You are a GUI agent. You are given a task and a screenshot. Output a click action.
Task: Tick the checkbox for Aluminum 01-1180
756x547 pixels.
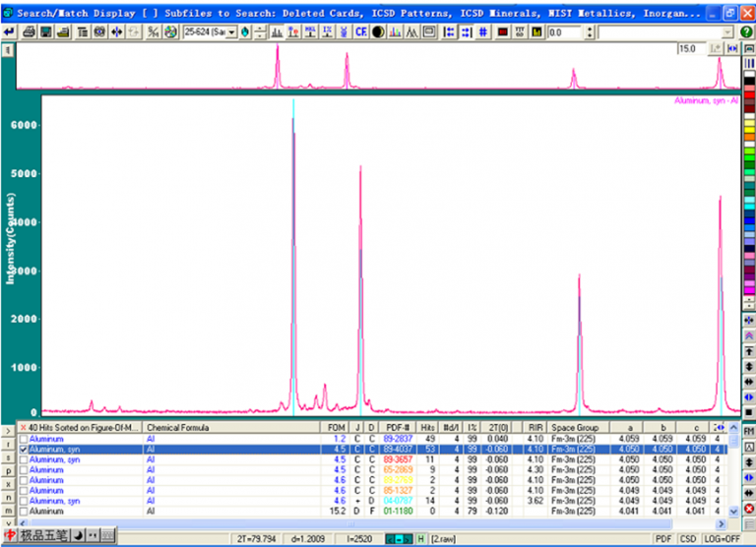pyautogui.click(x=24, y=512)
